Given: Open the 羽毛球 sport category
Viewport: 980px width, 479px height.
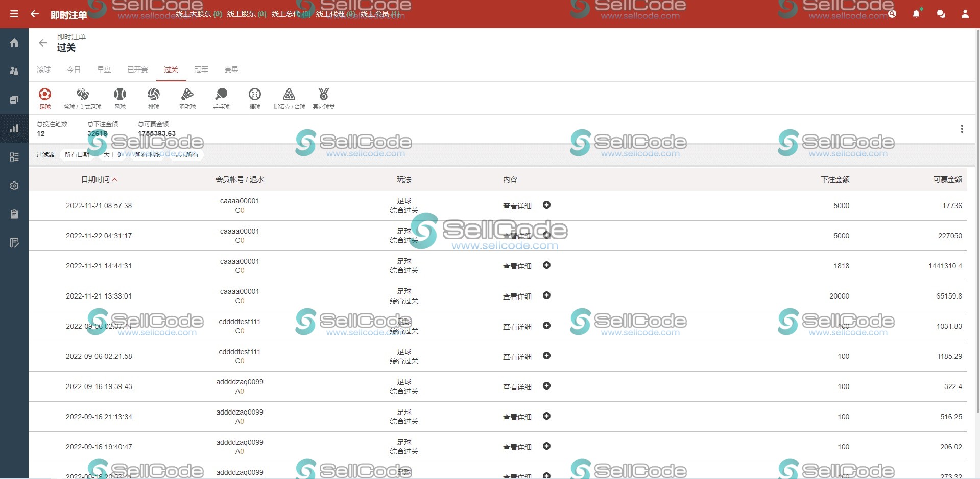Looking at the screenshot, I should click(x=187, y=98).
